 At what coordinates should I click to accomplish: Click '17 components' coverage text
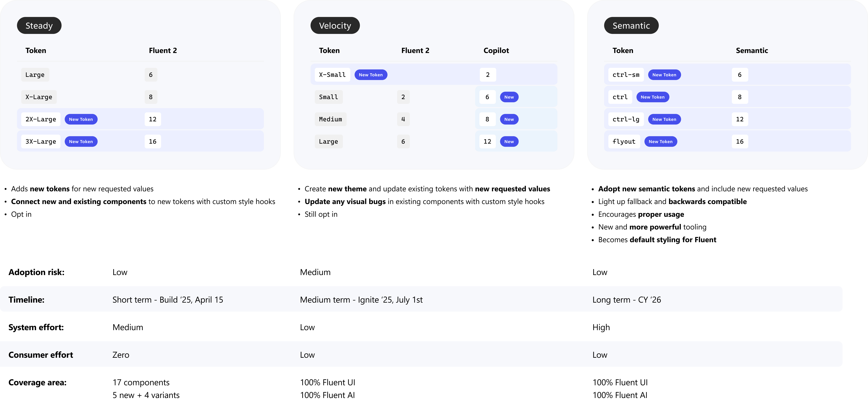(x=141, y=382)
